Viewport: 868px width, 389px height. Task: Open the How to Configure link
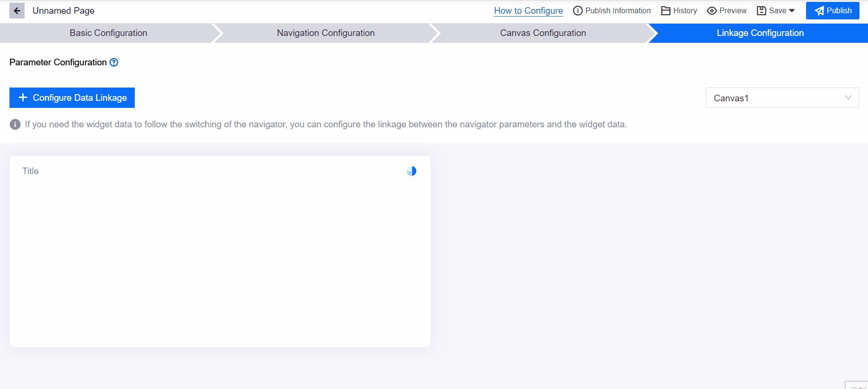pyautogui.click(x=528, y=11)
